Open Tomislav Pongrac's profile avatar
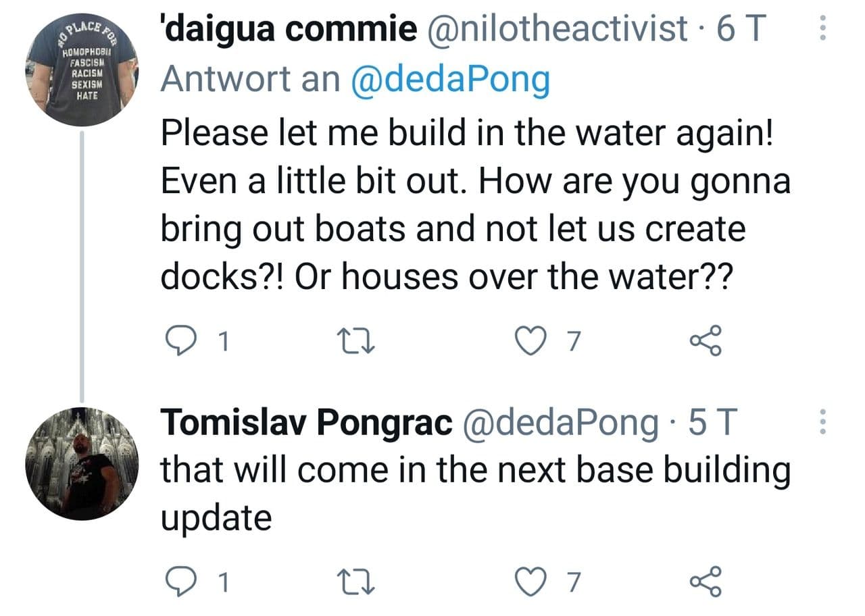Viewport: 865px width, 616px height. pyautogui.click(x=82, y=463)
